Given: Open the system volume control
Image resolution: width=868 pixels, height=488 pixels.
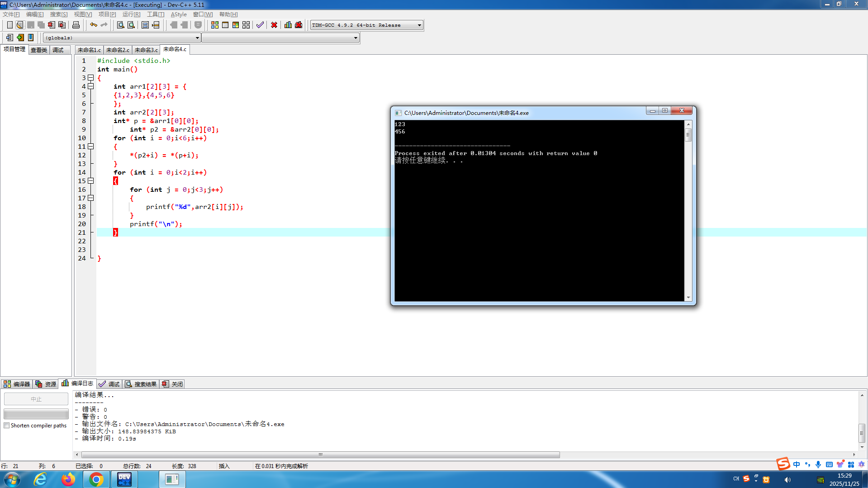Looking at the screenshot, I should (x=787, y=479).
